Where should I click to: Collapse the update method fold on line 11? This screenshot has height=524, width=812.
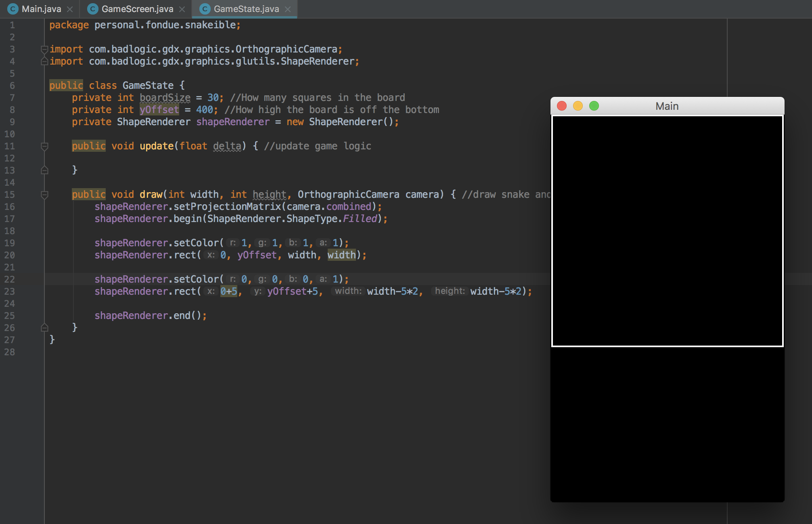click(44, 146)
